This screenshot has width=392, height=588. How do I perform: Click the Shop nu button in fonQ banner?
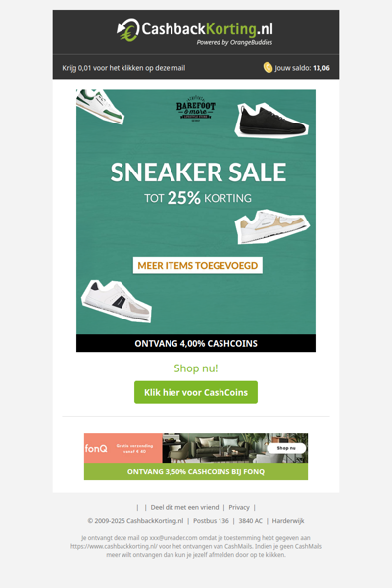[x=286, y=448]
